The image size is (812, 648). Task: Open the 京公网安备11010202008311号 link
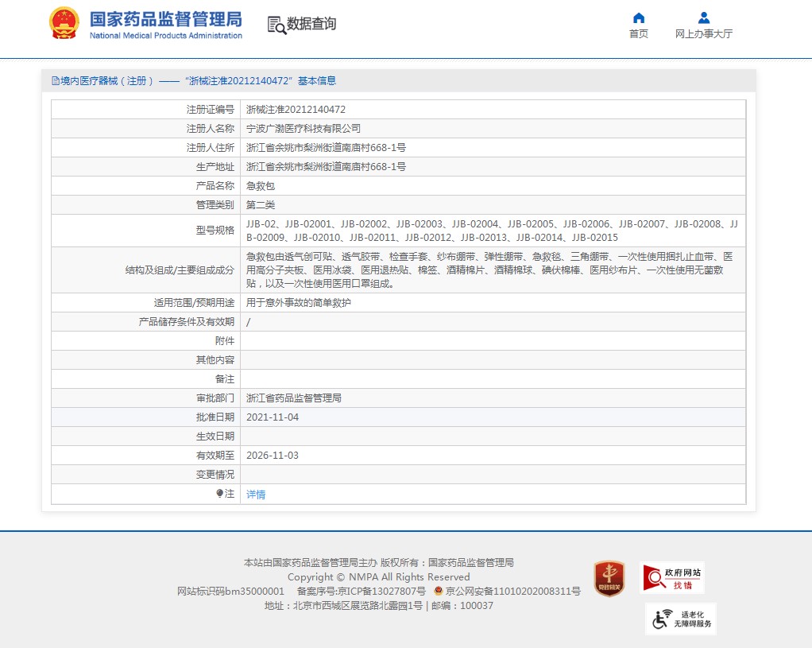(x=512, y=592)
